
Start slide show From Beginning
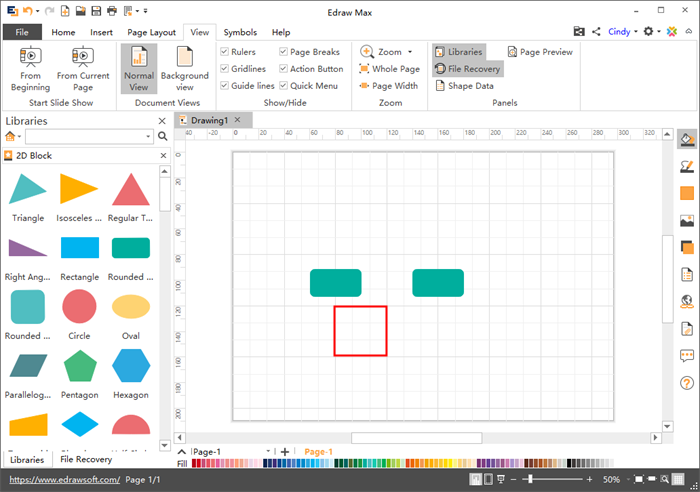click(x=30, y=69)
